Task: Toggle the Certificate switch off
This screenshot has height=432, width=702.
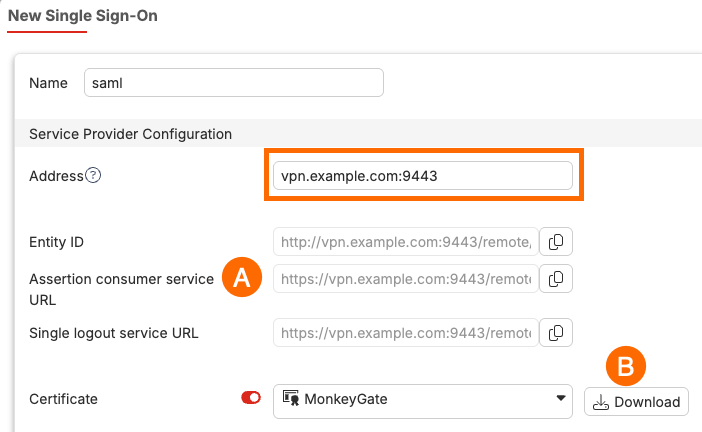Action: [251, 398]
